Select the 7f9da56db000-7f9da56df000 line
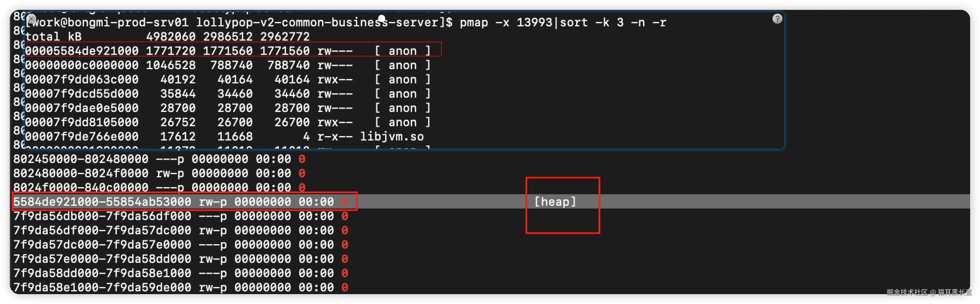 click(181, 216)
